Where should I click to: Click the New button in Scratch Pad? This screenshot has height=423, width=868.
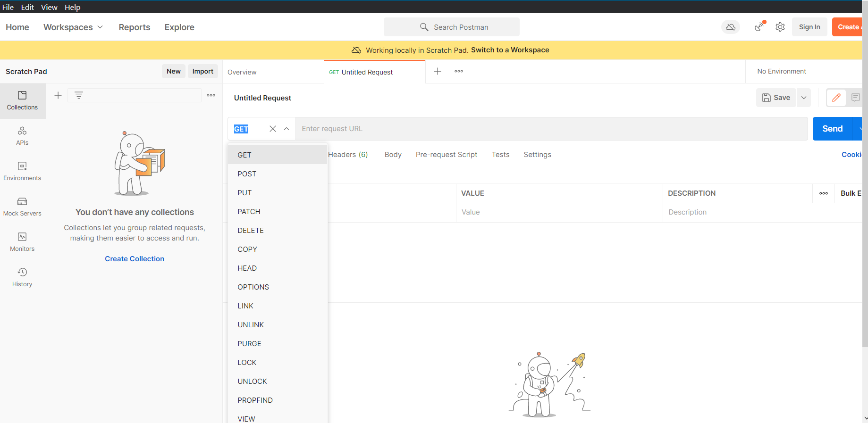pyautogui.click(x=174, y=71)
